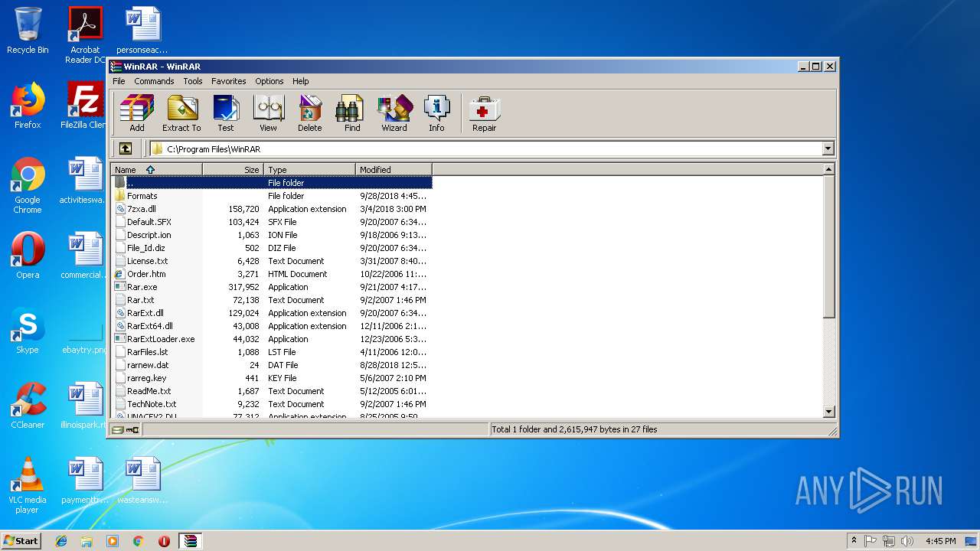Open the Help menu
This screenshot has width=980, height=551.
click(301, 81)
